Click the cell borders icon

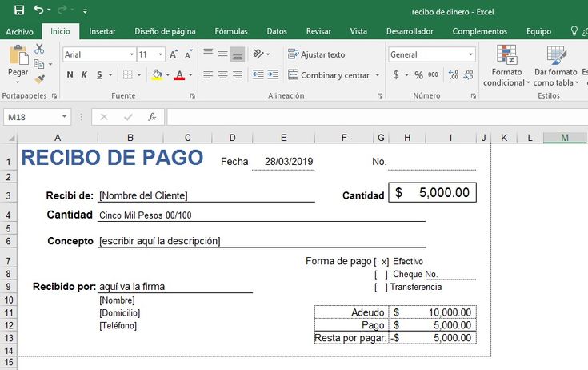coord(128,74)
